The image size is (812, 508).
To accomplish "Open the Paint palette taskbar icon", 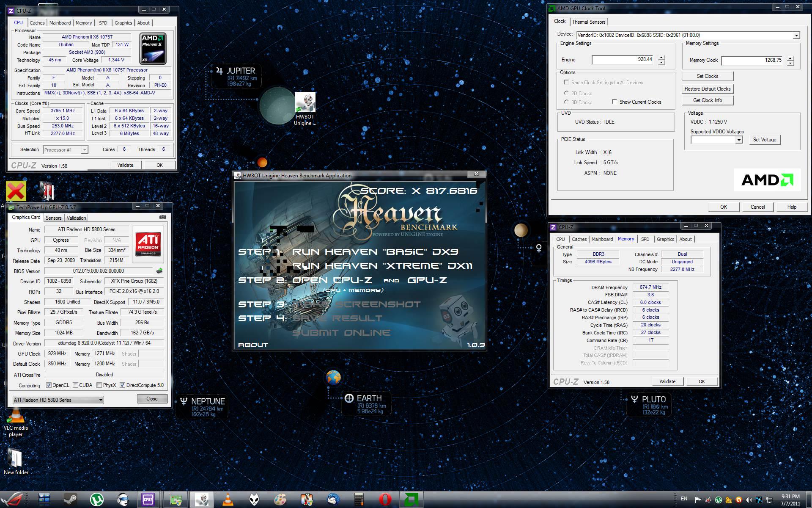I will tap(280, 500).
